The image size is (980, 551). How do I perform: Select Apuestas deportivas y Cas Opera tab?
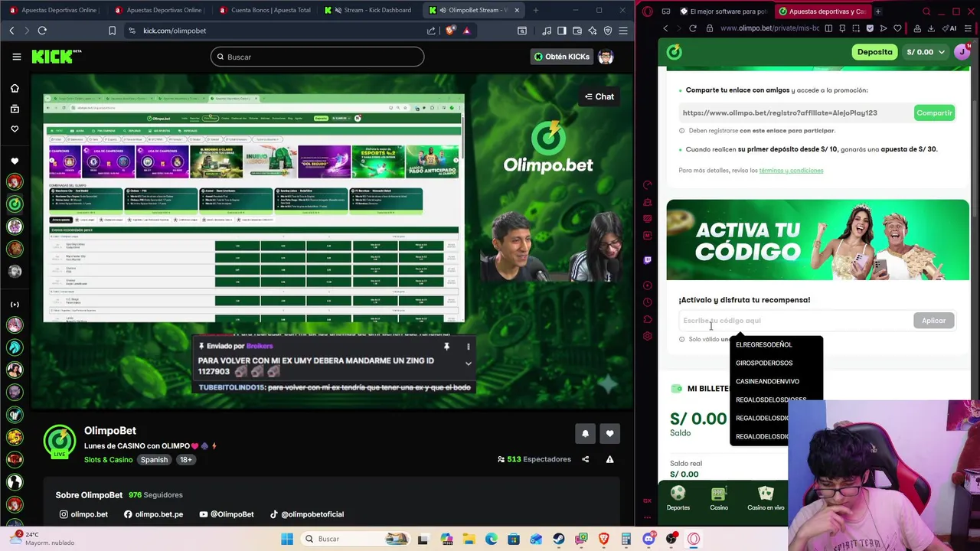(822, 11)
